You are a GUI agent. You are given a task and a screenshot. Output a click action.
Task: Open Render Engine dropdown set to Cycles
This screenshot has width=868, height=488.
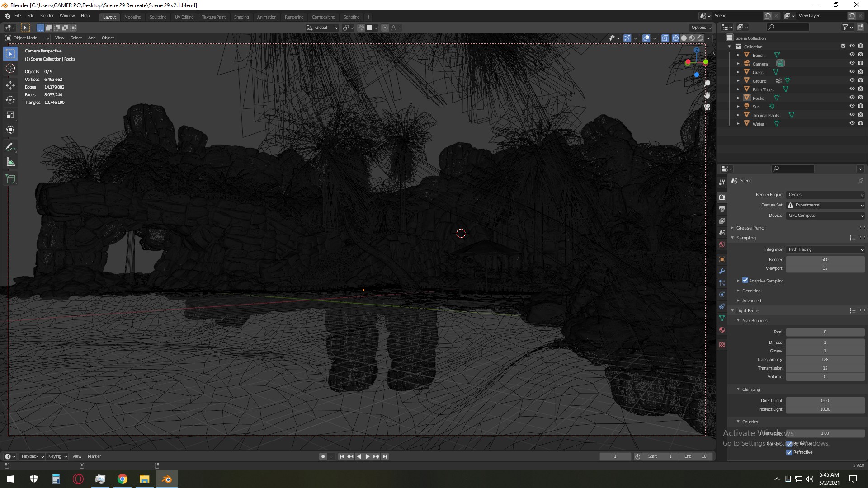826,195
